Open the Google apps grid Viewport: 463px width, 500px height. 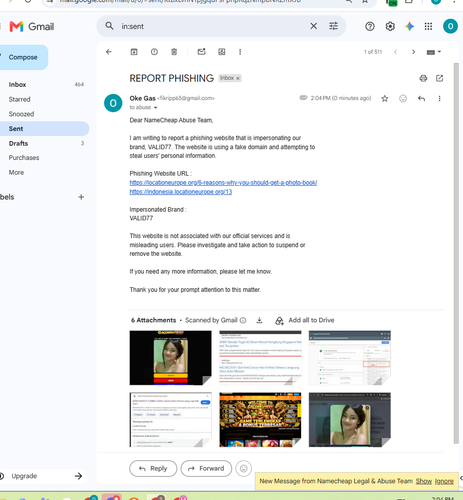tap(428, 26)
